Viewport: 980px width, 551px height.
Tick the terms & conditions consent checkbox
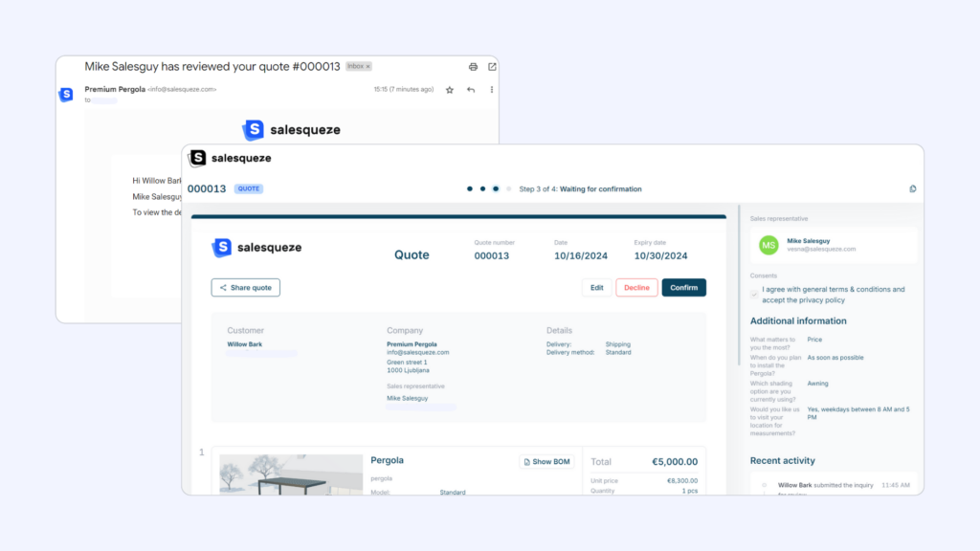coord(754,295)
